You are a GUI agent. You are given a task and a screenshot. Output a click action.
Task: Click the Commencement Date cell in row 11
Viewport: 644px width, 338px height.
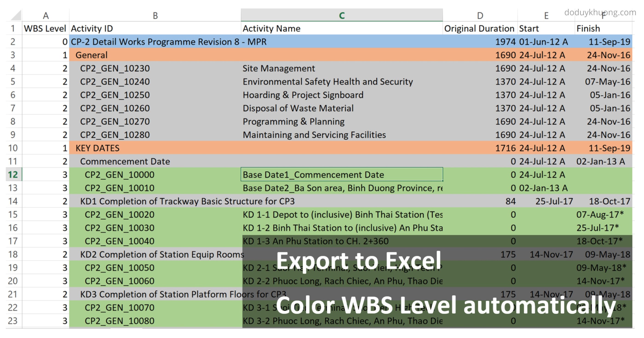click(125, 161)
